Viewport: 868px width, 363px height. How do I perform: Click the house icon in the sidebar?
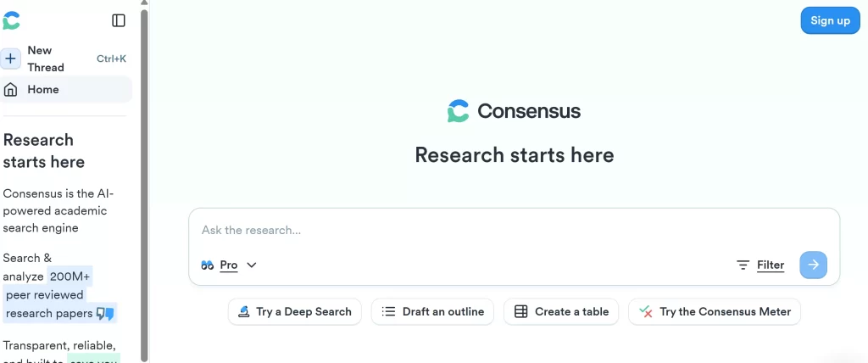point(10,89)
